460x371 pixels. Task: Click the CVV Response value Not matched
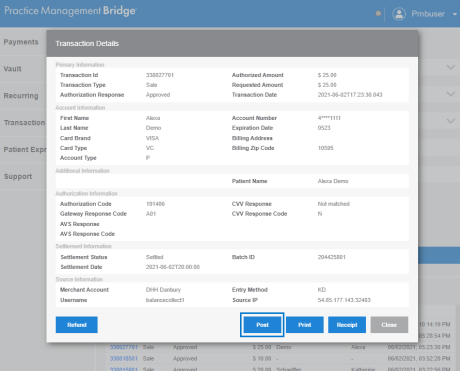click(x=334, y=204)
